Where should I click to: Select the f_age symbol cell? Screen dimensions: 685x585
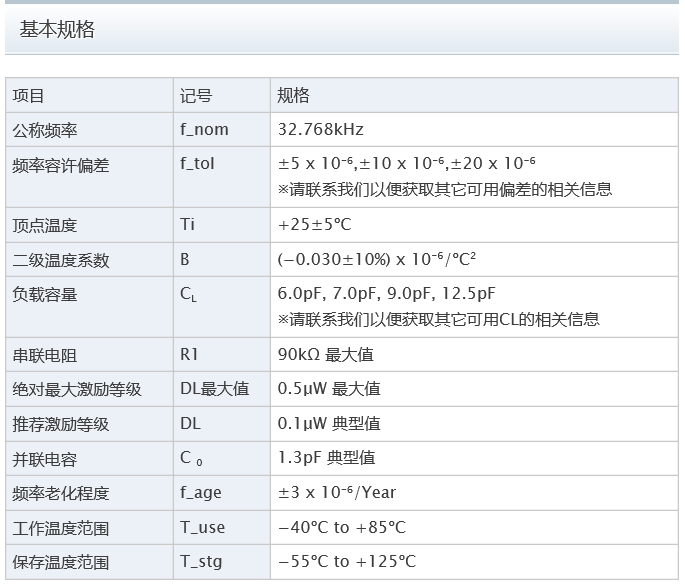[x=201, y=493]
